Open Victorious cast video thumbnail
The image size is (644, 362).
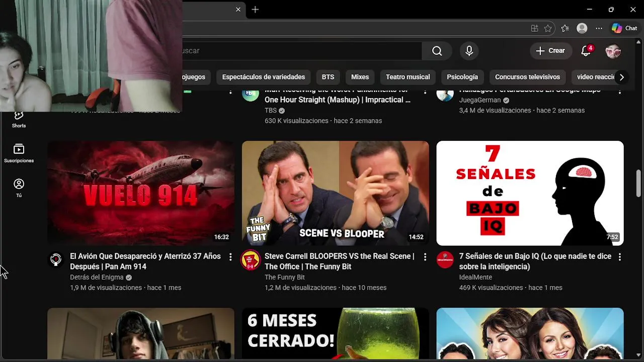[x=530, y=334]
